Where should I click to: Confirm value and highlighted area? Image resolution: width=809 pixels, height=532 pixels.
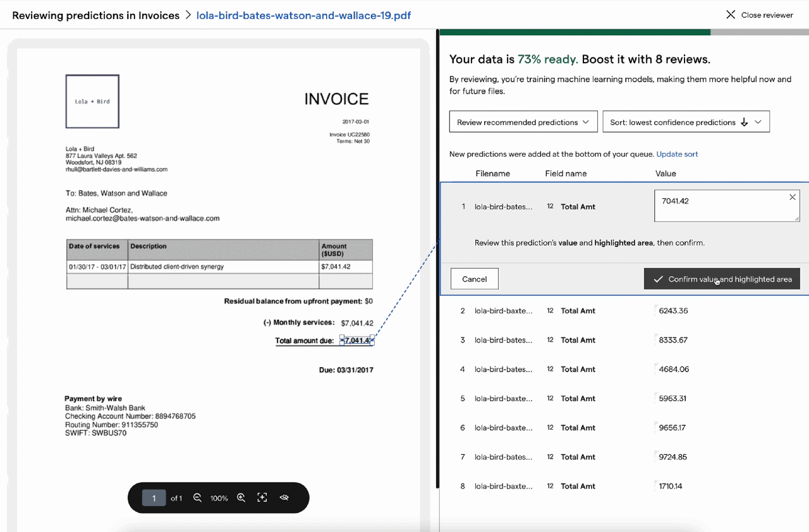722,279
